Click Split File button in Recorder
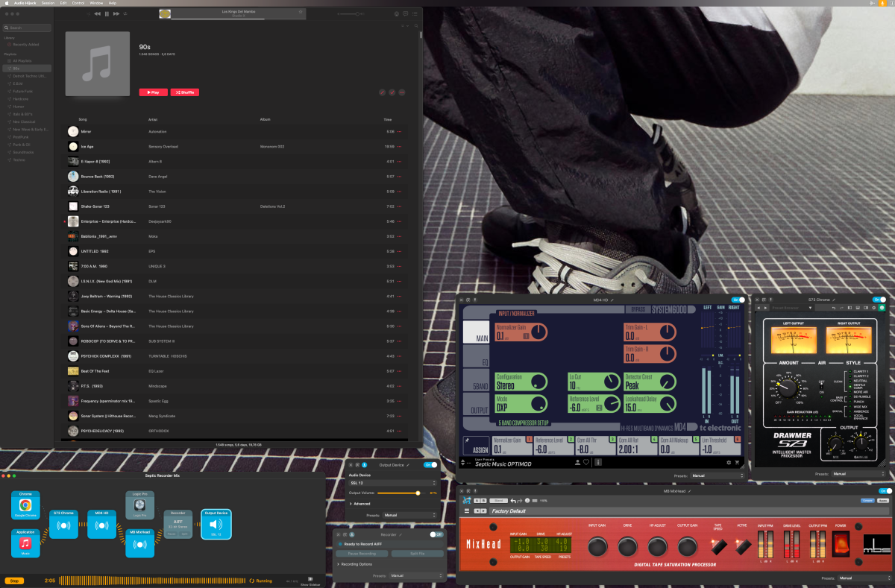Screen dimensions: 895x588 (417, 554)
